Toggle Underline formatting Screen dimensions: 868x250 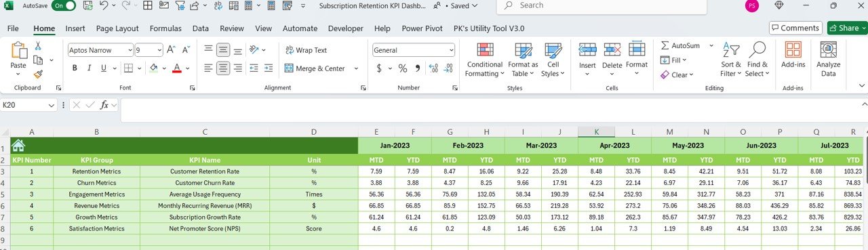(103, 68)
